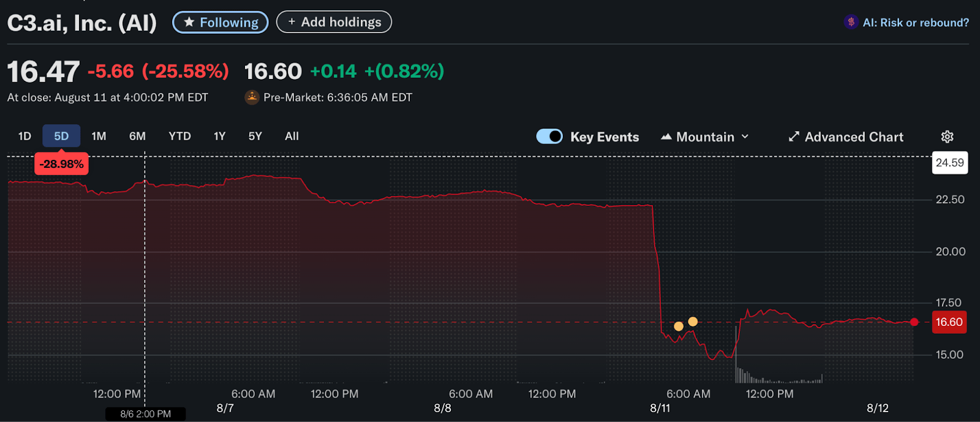Image resolution: width=980 pixels, height=422 pixels.
Task: Select the 1D time range
Action: point(24,136)
